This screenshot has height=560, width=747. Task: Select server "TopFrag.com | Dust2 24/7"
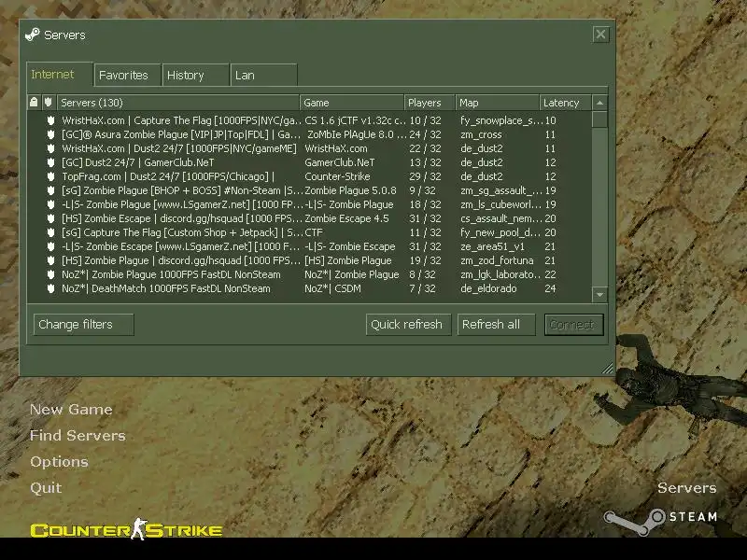coord(309,176)
